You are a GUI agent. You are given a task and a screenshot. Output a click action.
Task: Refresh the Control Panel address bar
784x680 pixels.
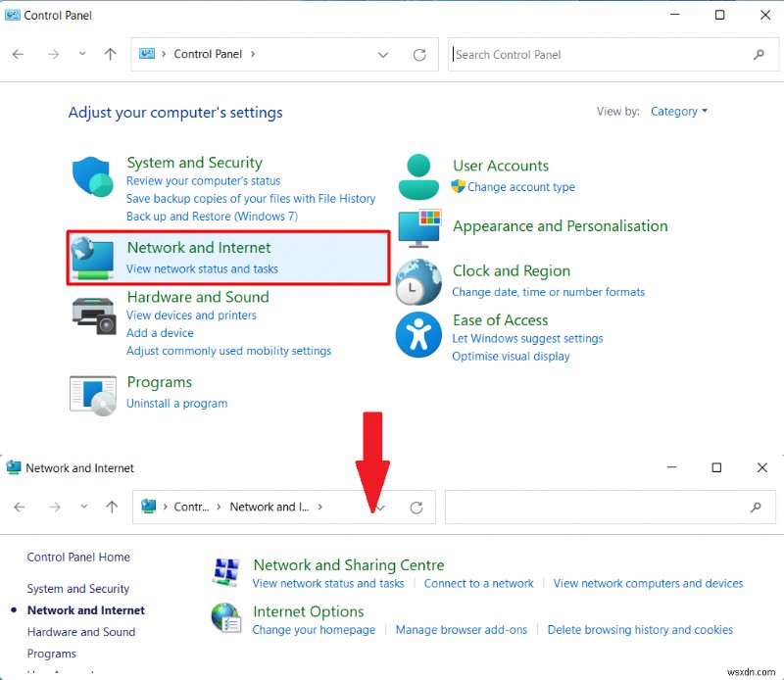[x=419, y=55]
